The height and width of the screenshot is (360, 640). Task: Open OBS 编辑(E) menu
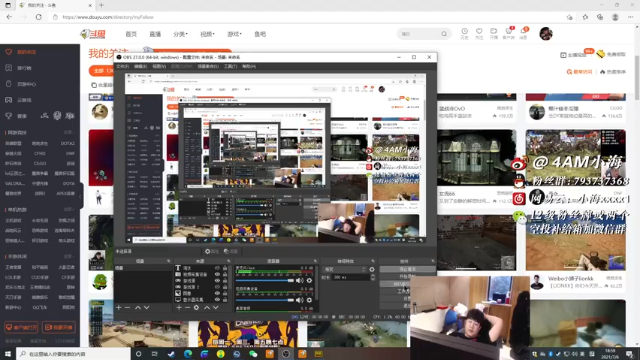pos(140,66)
